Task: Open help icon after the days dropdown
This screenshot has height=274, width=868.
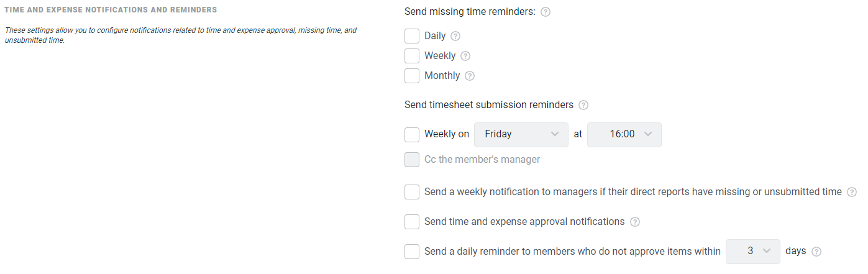Action: tap(816, 252)
